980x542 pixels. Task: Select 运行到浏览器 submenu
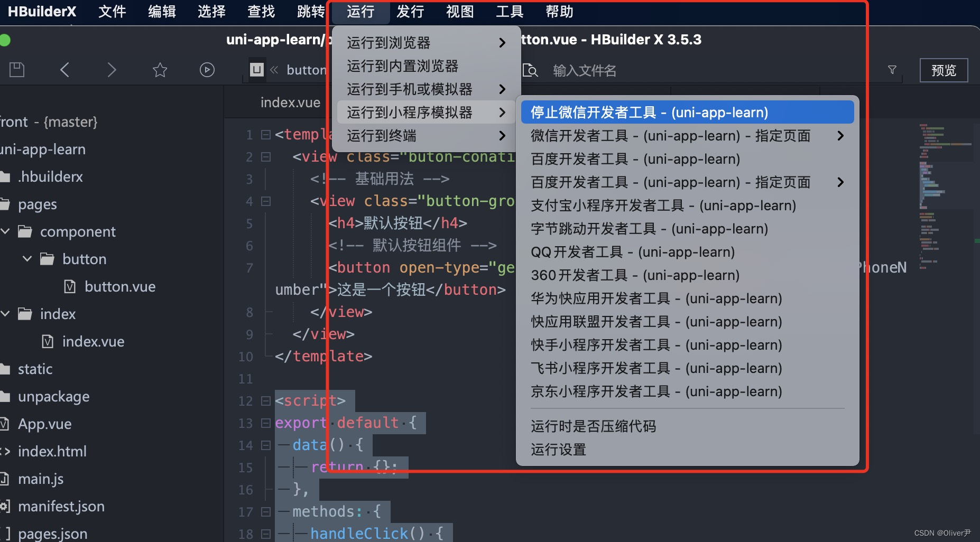pos(426,43)
